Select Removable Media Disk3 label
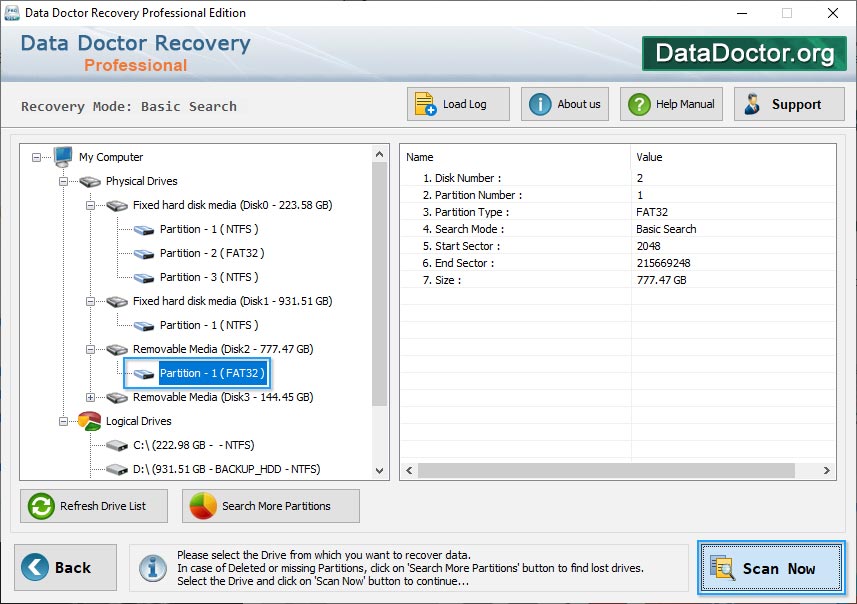857x604 pixels. coord(223,397)
